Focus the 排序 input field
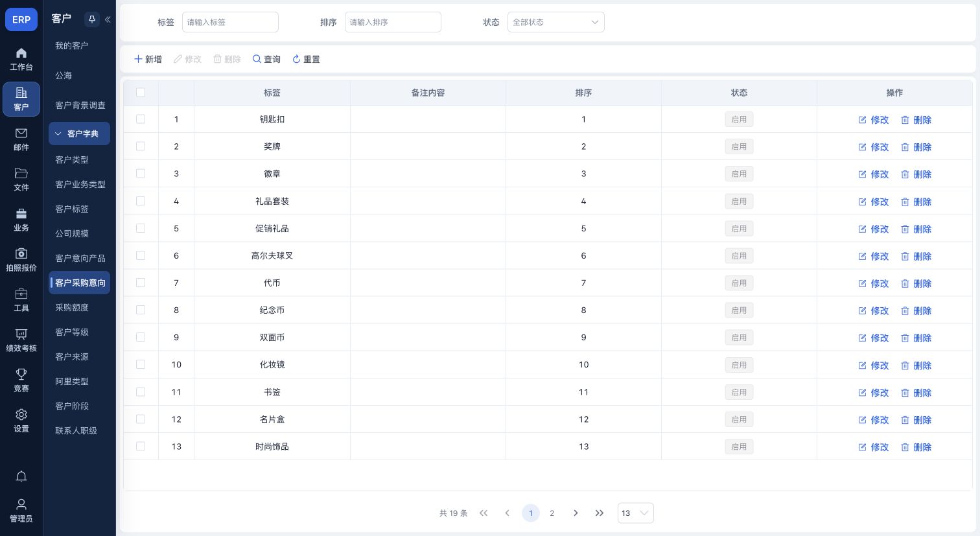This screenshot has width=980, height=536. [x=393, y=22]
